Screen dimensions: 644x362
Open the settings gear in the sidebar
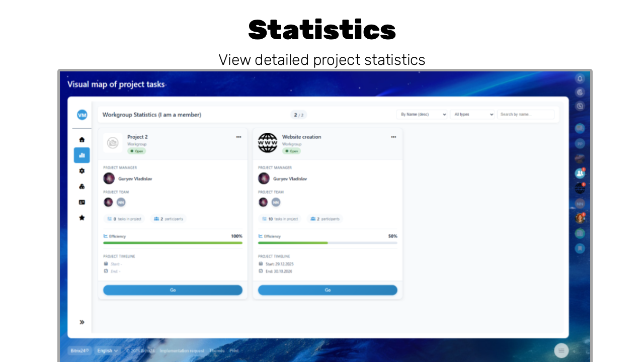coord(82,171)
